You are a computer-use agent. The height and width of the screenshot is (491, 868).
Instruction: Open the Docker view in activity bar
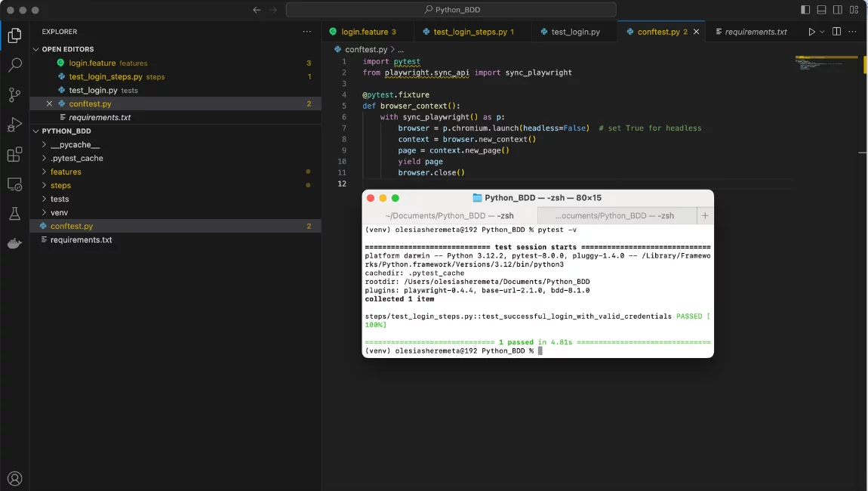14,243
